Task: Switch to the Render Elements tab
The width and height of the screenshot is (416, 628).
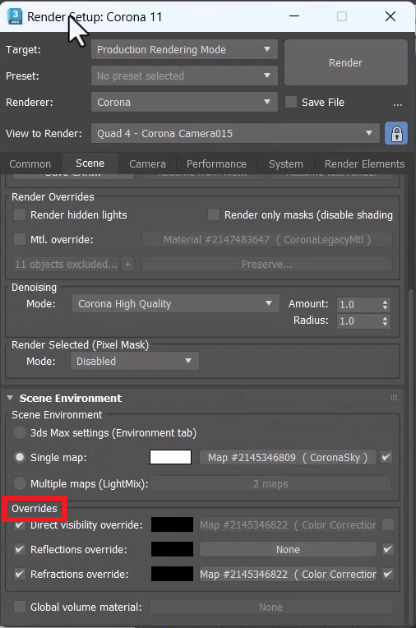Action: point(364,164)
